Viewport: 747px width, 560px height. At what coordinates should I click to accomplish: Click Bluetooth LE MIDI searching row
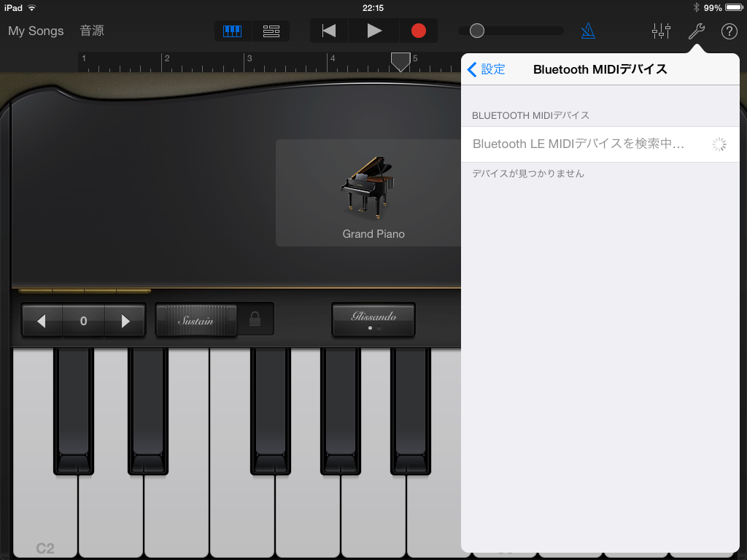[600, 144]
